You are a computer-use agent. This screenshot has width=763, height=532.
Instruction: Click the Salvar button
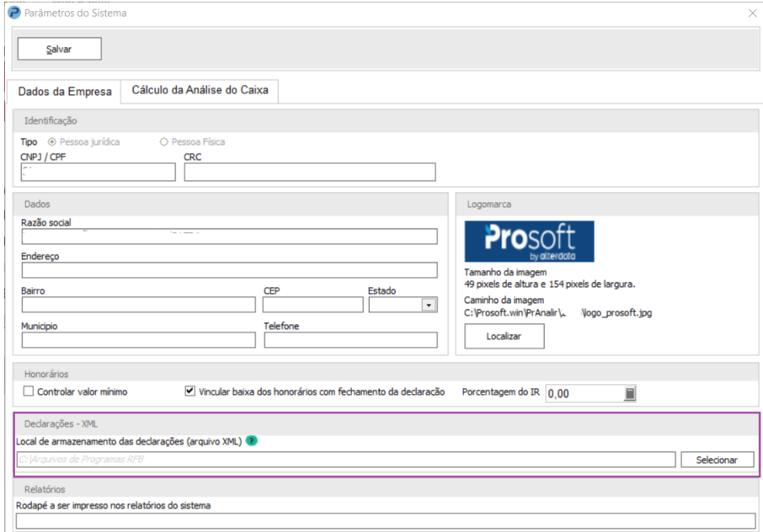click(59, 49)
